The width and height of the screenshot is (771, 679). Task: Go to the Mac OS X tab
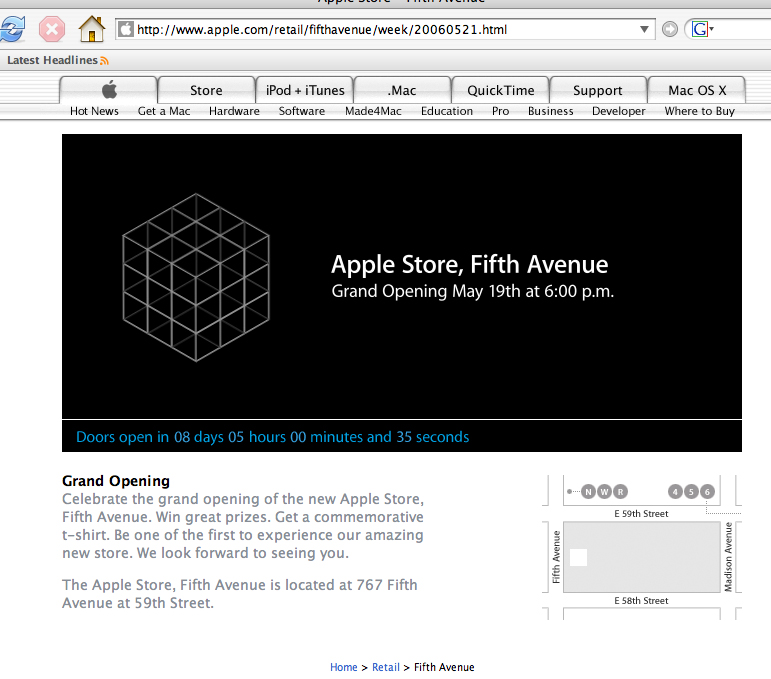click(697, 90)
